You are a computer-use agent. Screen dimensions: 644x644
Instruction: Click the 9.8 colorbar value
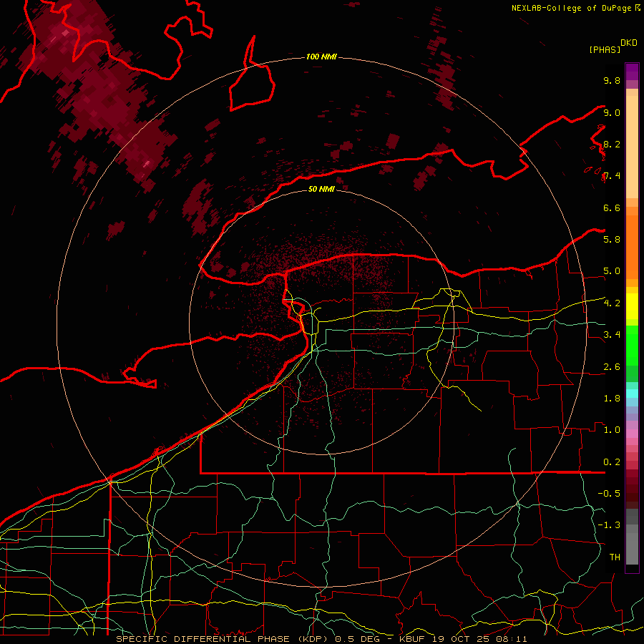click(612, 80)
